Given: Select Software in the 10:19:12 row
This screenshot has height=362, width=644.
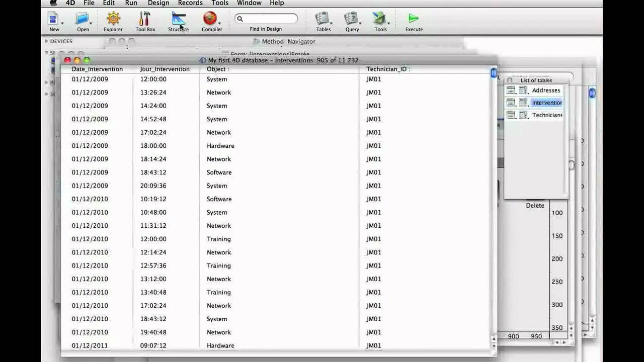Looking at the screenshot, I should (x=219, y=199).
